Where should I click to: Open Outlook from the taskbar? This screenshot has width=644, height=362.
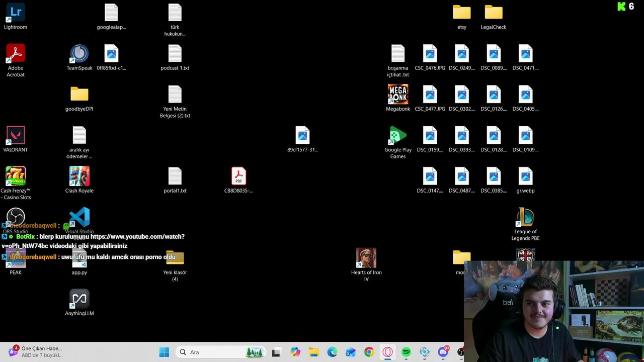pyautogui.click(x=351, y=352)
